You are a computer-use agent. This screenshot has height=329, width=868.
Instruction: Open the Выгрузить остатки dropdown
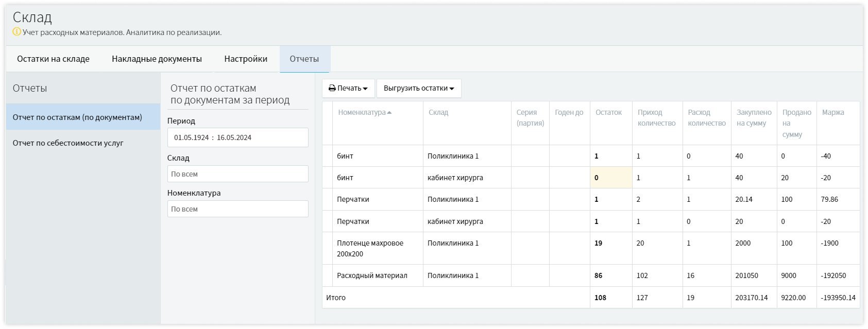coord(418,89)
